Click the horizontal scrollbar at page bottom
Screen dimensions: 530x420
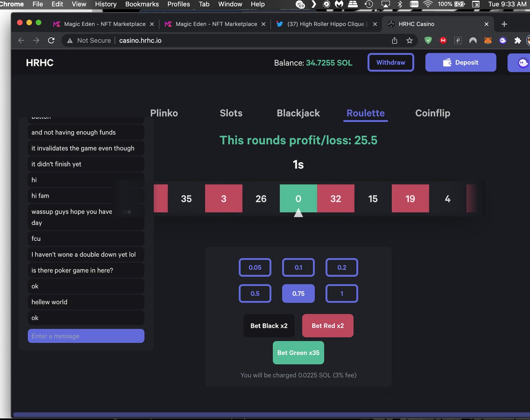coord(272,415)
